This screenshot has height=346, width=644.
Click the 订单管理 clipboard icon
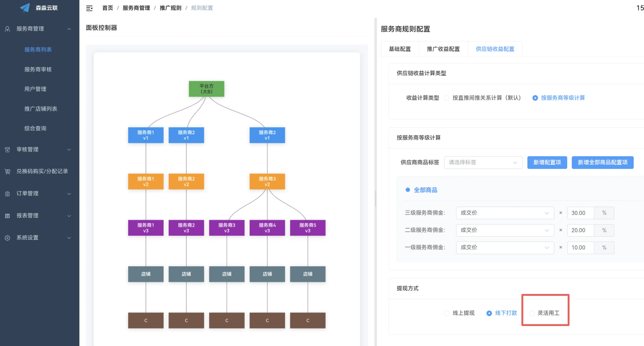7,193
